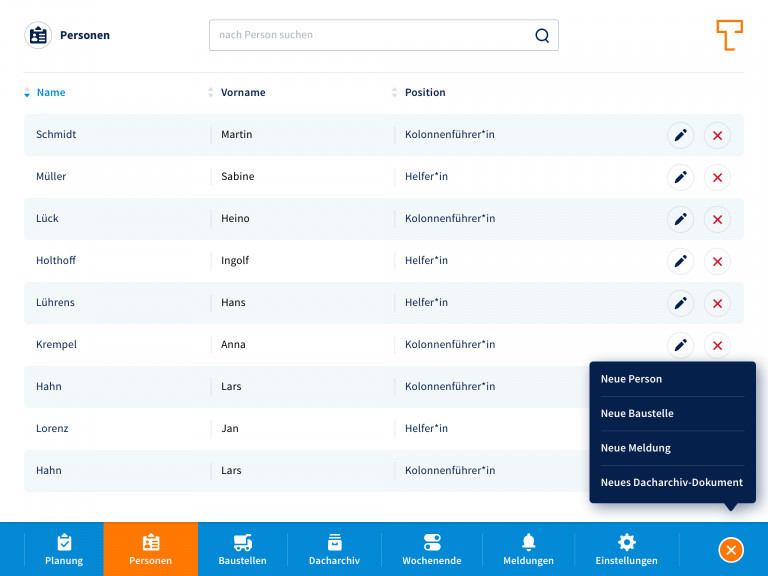This screenshot has height=576, width=768.
Task: Click Position cell in the Krempel row
Action: coord(450,344)
